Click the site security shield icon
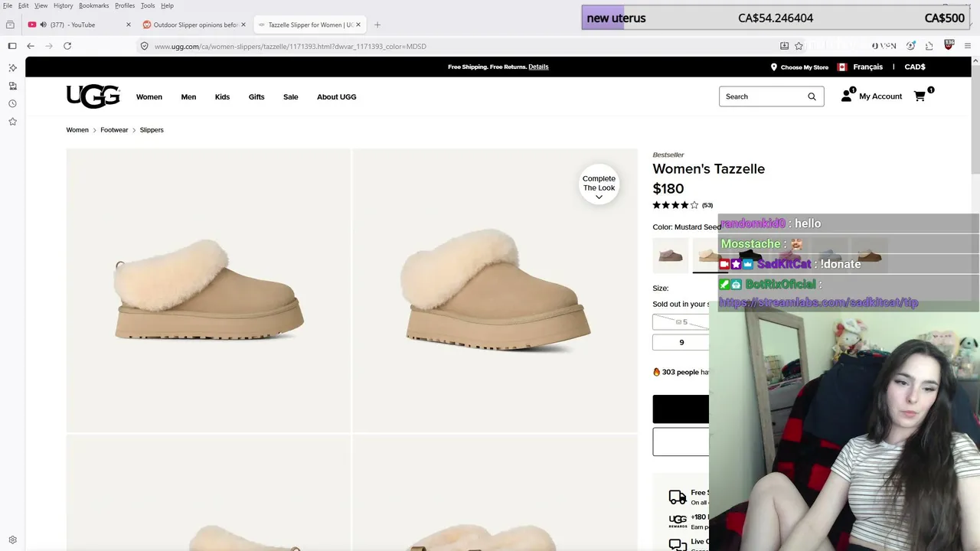The image size is (980, 551). [x=144, y=46]
